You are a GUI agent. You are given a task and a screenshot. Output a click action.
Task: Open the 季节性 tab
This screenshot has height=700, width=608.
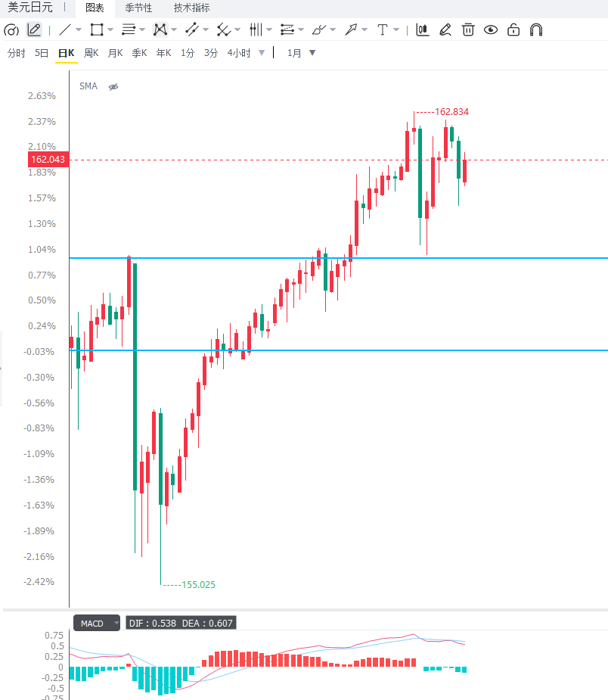138,8
